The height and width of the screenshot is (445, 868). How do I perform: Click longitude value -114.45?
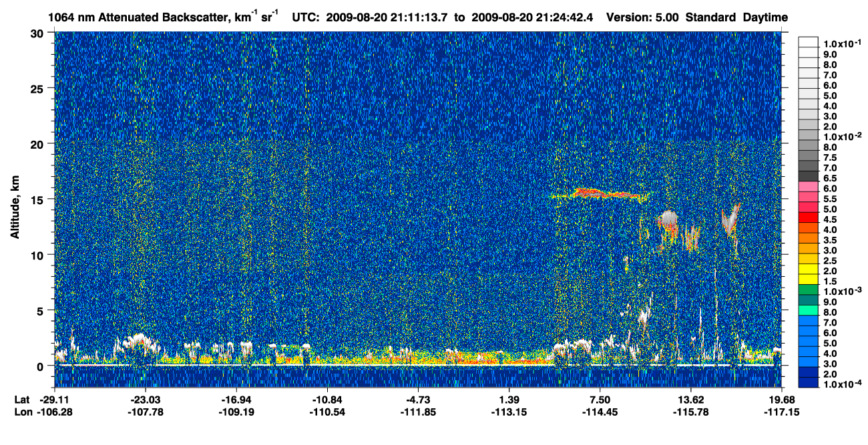coord(600,412)
